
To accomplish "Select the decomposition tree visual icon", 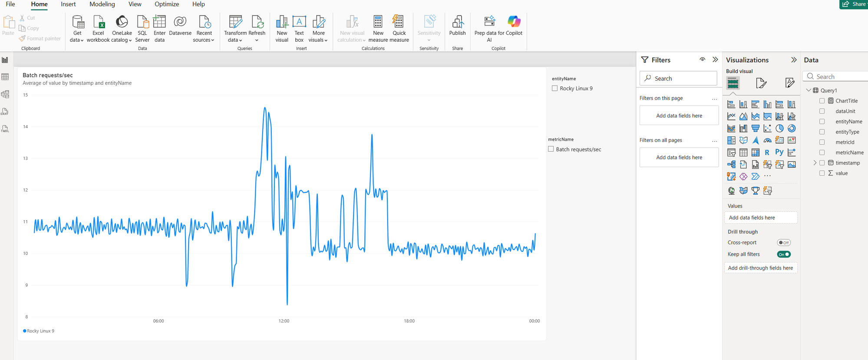I will [731, 165].
